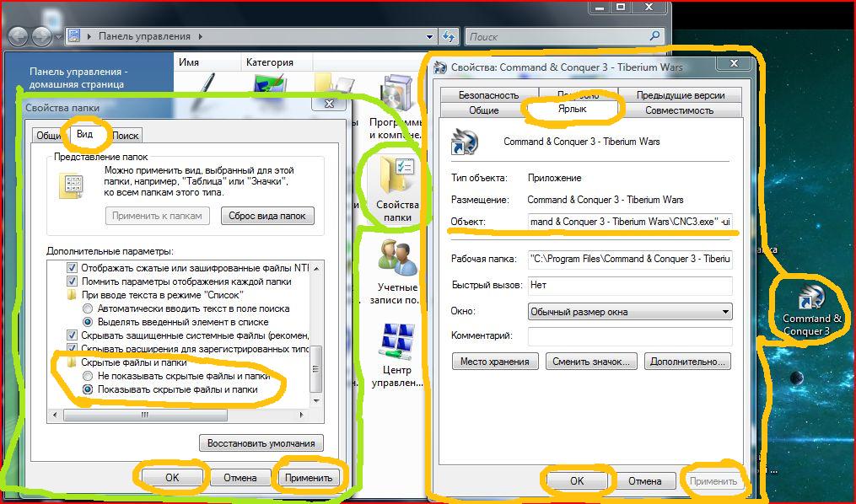Click Отмена in shortcut properties dialog
Screen dimensions: 856x504
644,480
